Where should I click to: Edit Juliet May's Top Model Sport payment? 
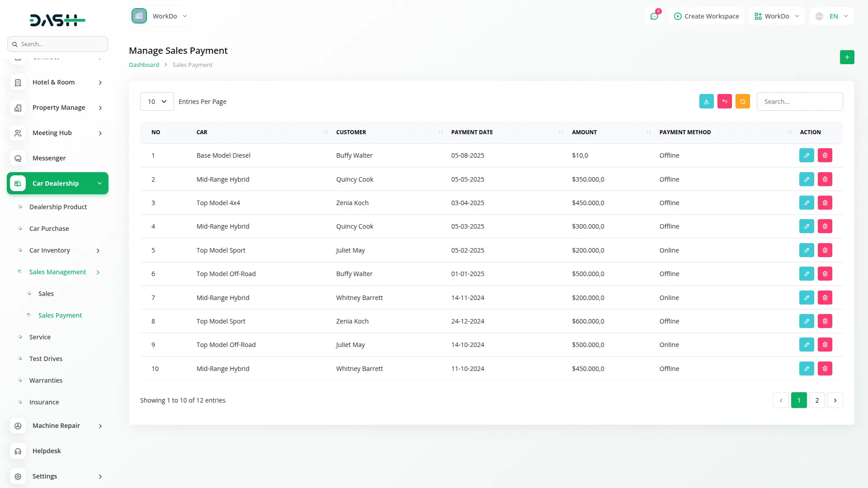(806, 250)
